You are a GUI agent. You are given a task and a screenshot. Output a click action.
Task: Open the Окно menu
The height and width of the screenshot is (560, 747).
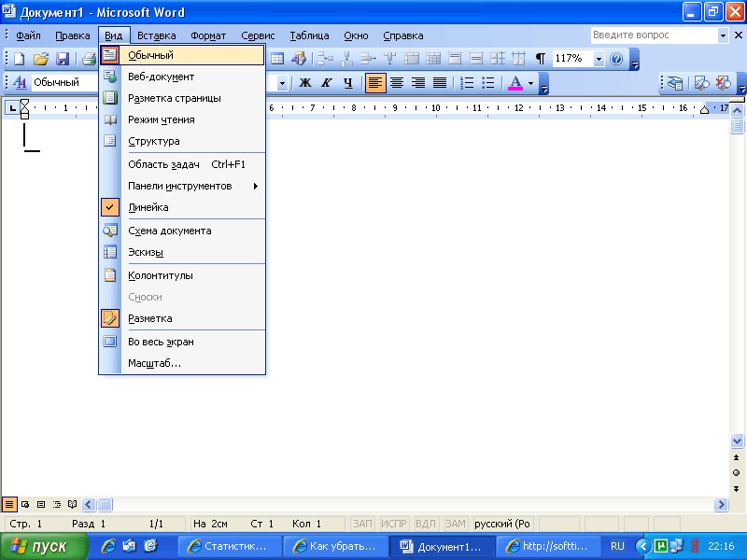click(x=356, y=35)
